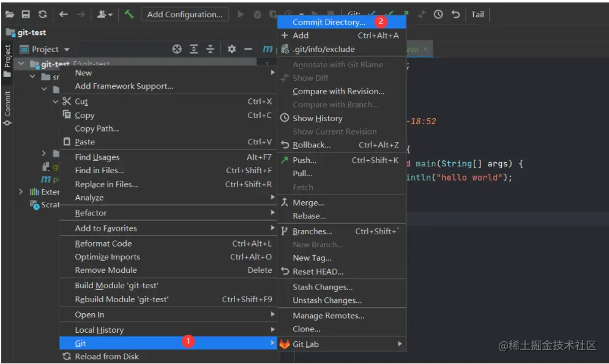The image size is (609, 364).
Task: Choose Build Module 'git-test'
Action: click(168, 285)
